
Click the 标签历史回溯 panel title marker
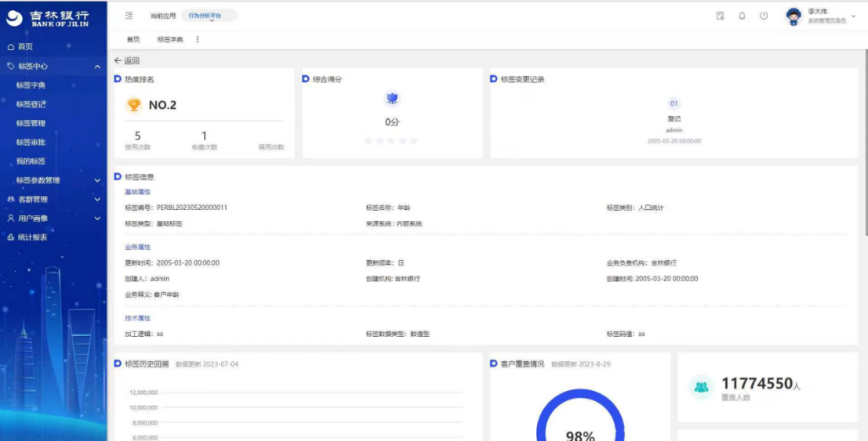[118, 363]
